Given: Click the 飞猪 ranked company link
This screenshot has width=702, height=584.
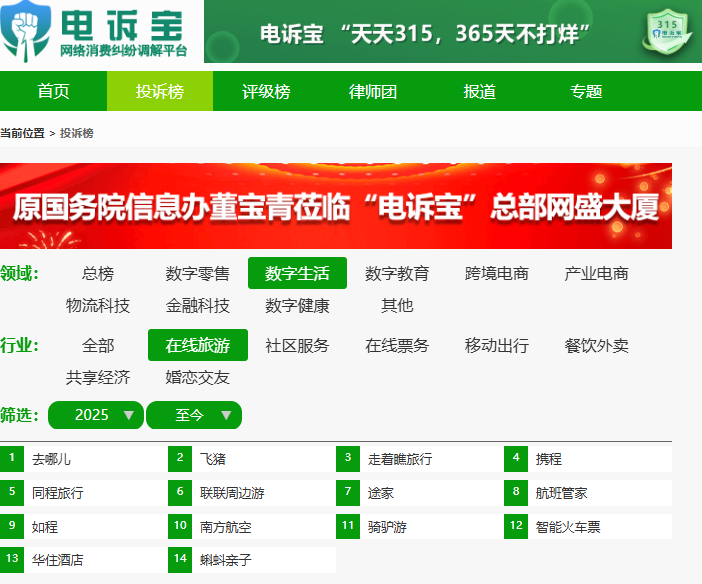Looking at the screenshot, I should tap(213, 459).
